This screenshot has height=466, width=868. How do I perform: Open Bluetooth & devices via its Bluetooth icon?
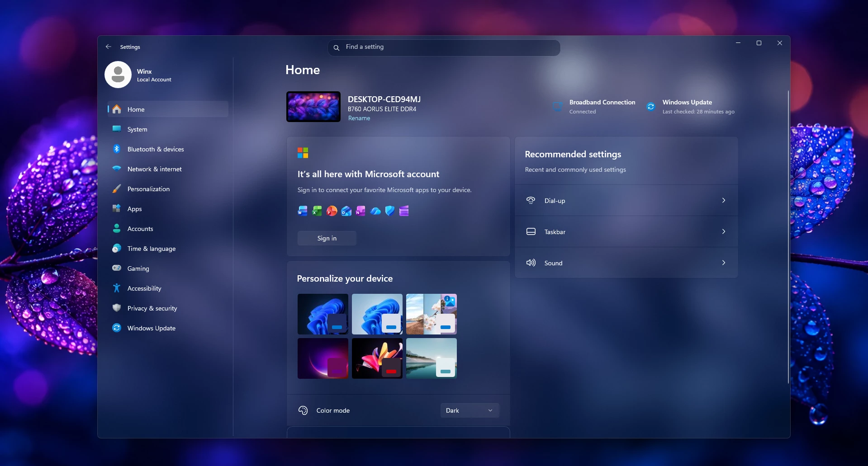[x=117, y=149]
